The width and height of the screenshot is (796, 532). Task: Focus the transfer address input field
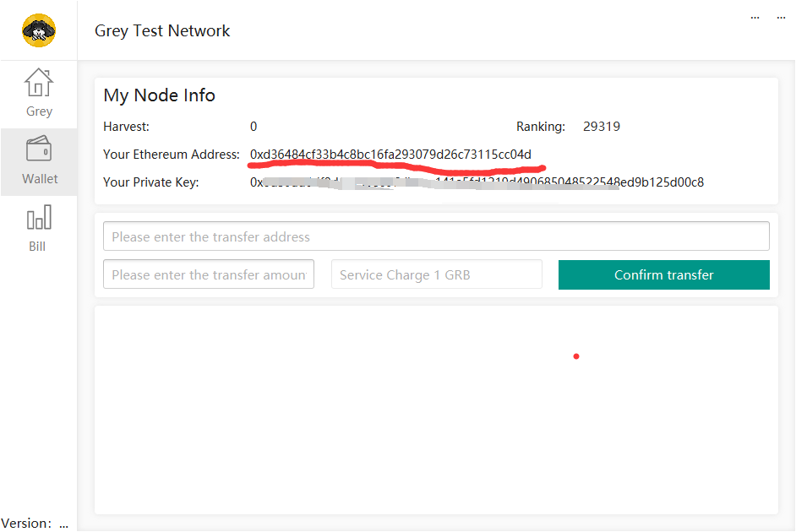[x=436, y=236]
